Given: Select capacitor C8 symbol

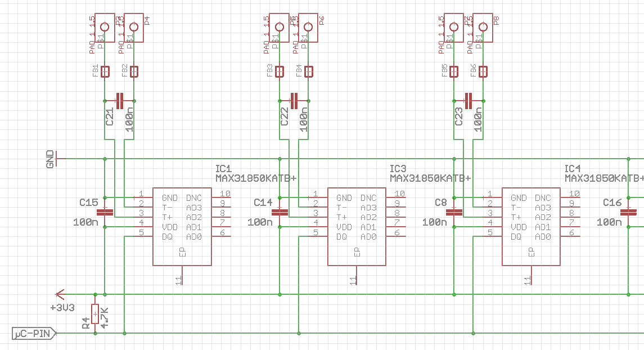Looking at the screenshot, I should coord(454,212).
